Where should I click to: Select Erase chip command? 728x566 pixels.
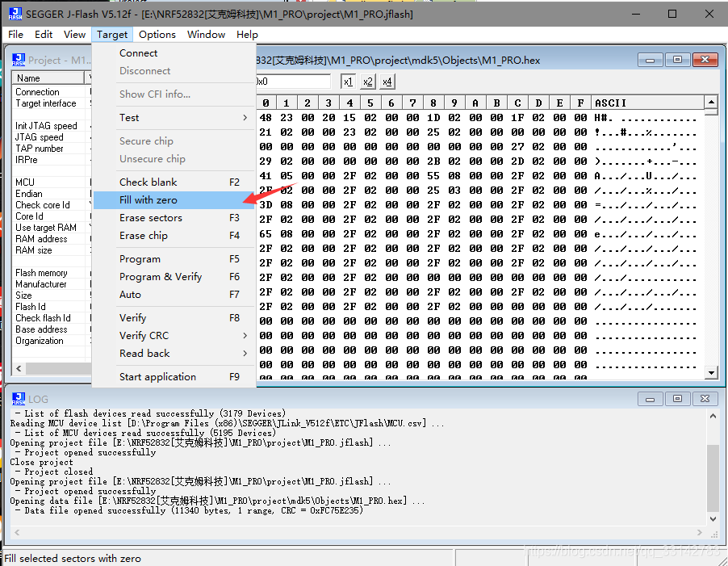174,236
